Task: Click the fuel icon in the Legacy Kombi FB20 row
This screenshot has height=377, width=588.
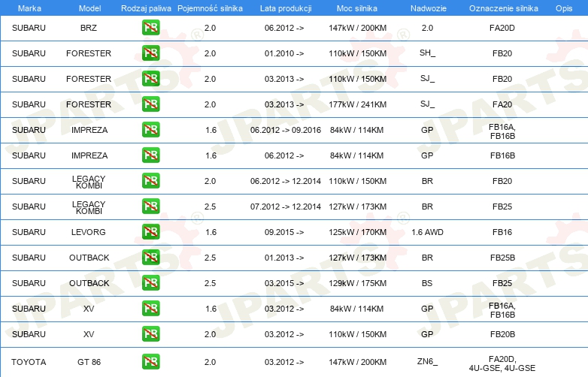Action: click(x=150, y=180)
